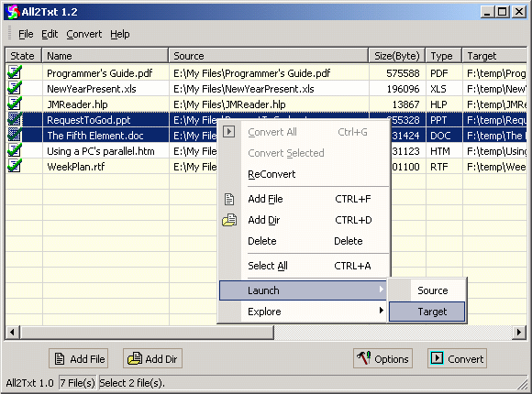
Task: Click the page icon on bottom Add File button
Action: [60, 359]
